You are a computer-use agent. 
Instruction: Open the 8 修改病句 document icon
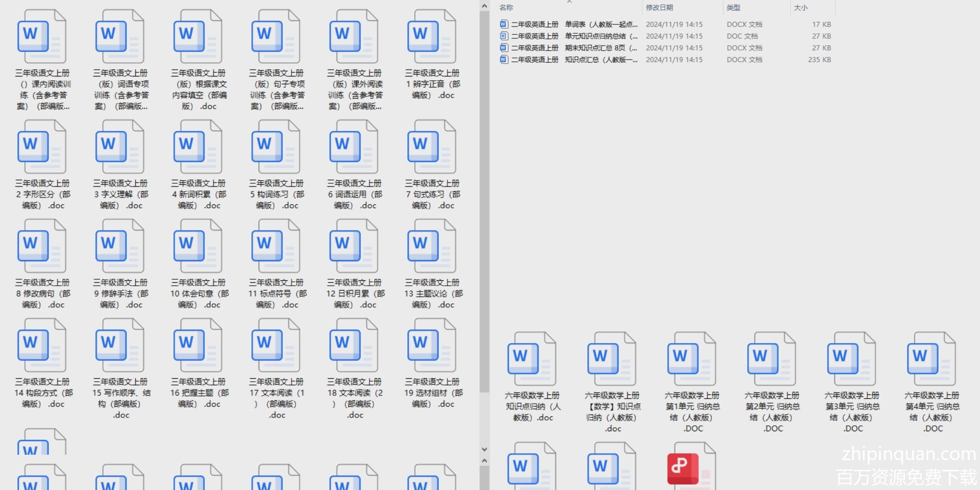42,246
